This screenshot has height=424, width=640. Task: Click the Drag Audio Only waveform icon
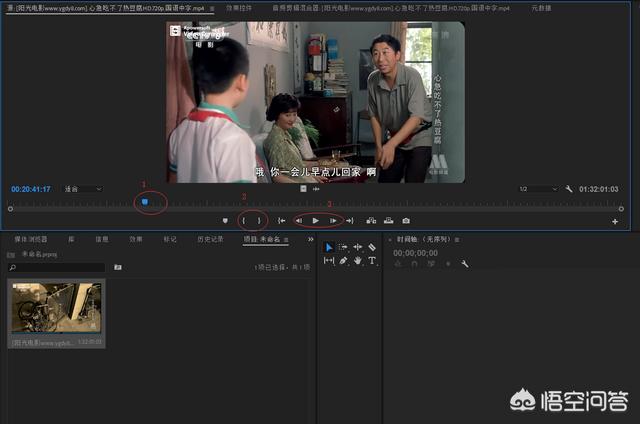[x=316, y=189]
